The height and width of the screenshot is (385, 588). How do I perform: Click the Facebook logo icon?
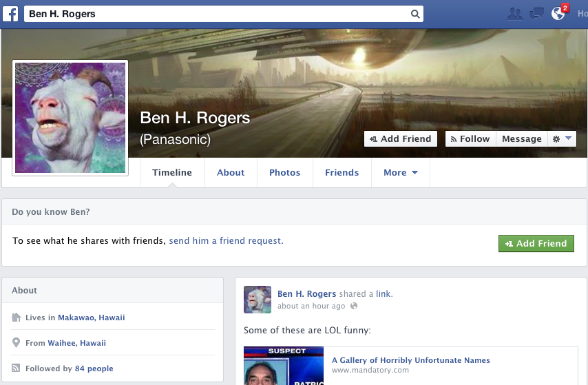click(12, 14)
